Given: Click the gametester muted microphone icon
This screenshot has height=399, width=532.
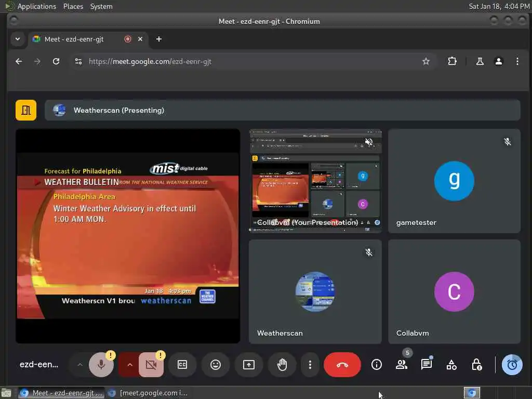Looking at the screenshot, I should tap(507, 141).
